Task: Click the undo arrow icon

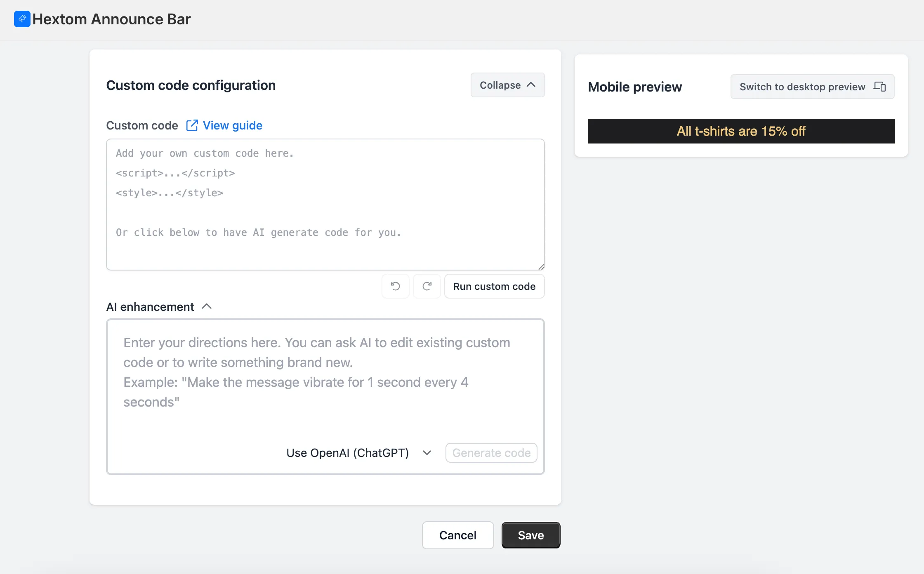Action: (x=395, y=286)
